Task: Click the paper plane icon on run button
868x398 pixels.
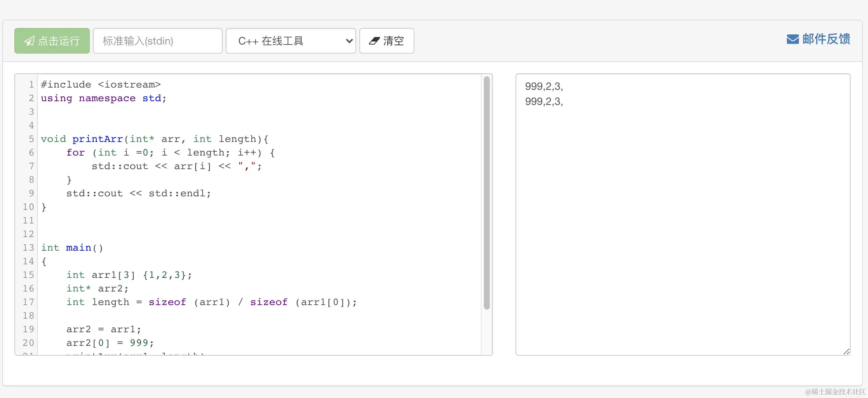Action: (x=29, y=41)
